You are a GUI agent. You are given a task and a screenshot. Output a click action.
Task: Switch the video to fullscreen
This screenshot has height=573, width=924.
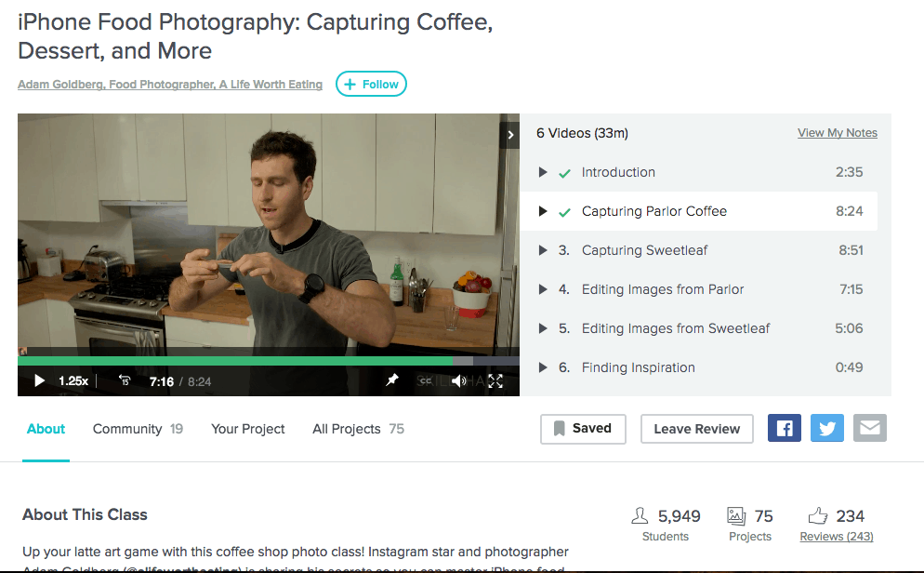click(x=495, y=380)
